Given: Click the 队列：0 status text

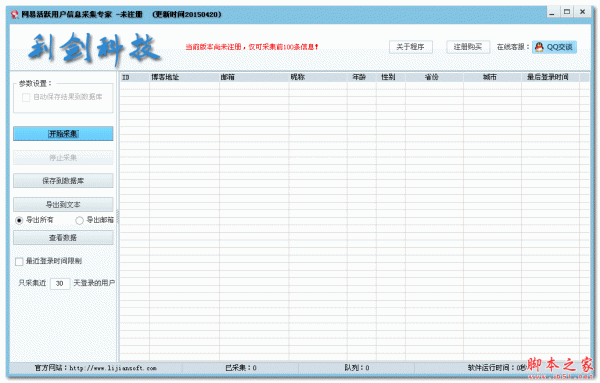Looking at the screenshot, I should tap(357, 368).
